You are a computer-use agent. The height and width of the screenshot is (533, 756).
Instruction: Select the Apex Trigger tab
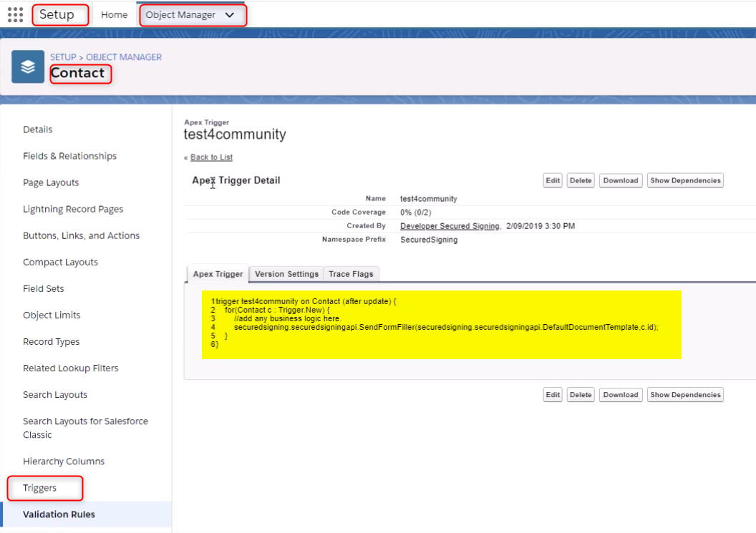[x=218, y=274]
